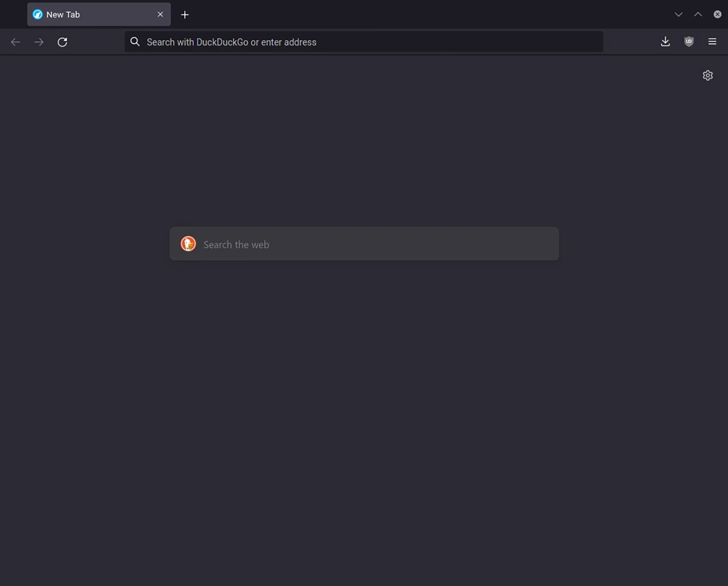Viewport: 728px width, 586px height.
Task: Close the New Tab tab
Action: pos(160,15)
